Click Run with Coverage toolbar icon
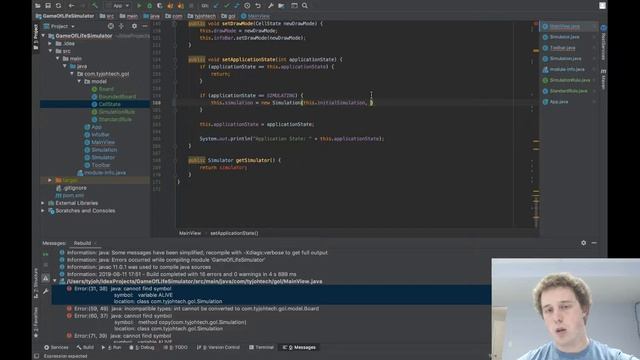The height and width of the screenshot is (360, 640). point(160,6)
